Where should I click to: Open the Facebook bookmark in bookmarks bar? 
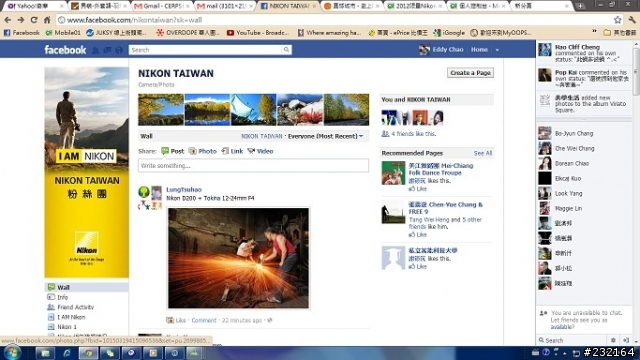pos(22,32)
